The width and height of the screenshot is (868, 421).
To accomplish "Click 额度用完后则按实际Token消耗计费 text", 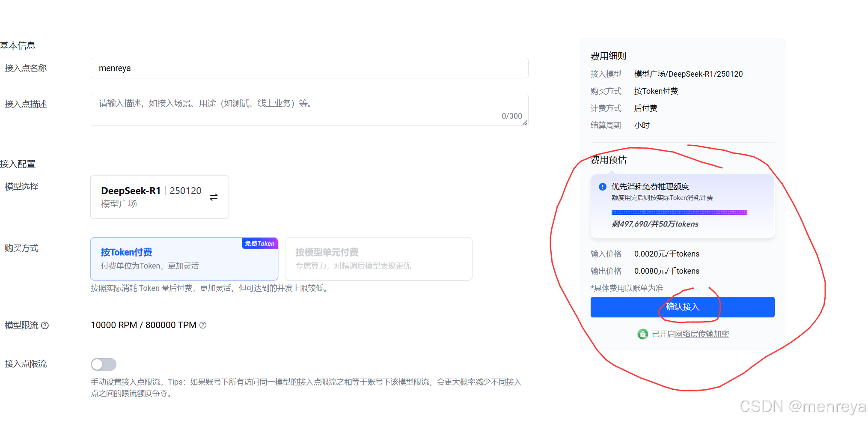I will point(662,198).
